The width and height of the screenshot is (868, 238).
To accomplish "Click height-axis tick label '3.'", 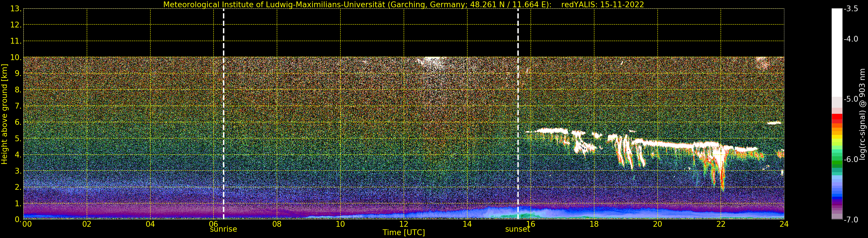I will [18, 171].
